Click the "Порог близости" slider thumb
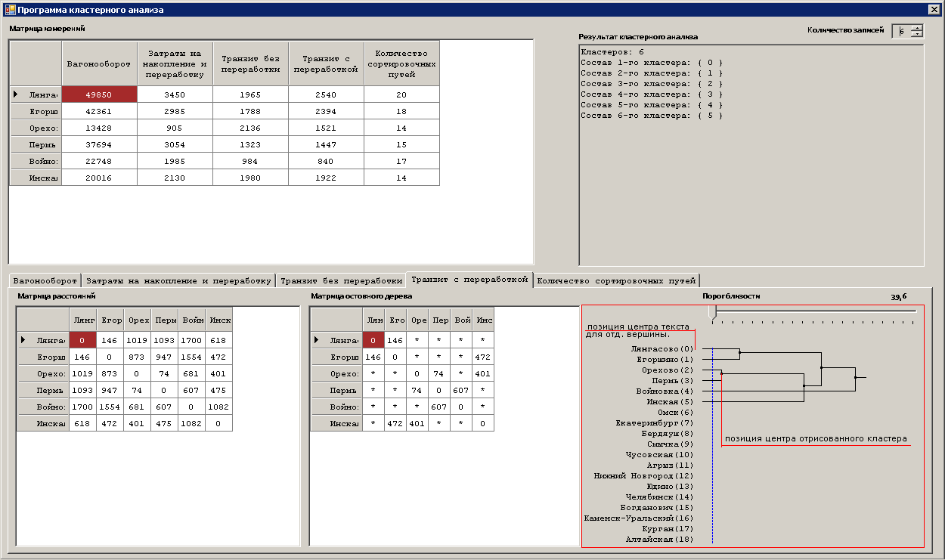Viewport: 945px width, 560px height. [x=712, y=311]
